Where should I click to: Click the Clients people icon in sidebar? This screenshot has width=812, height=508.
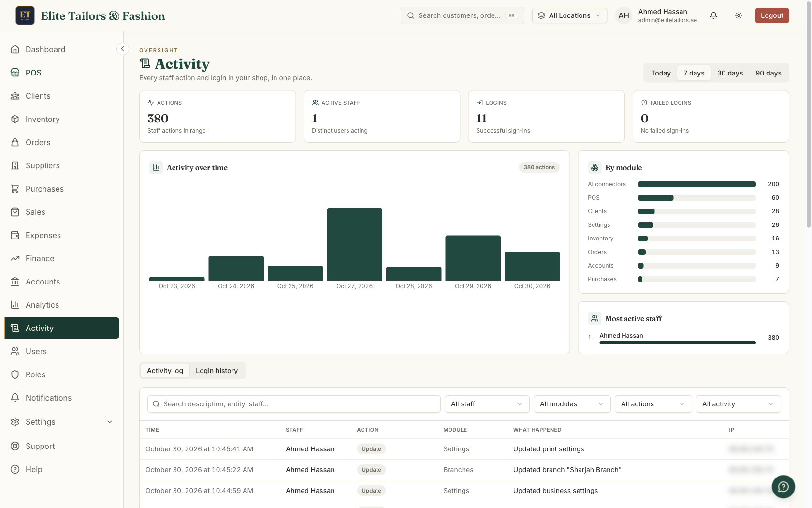(x=15, y=96)
